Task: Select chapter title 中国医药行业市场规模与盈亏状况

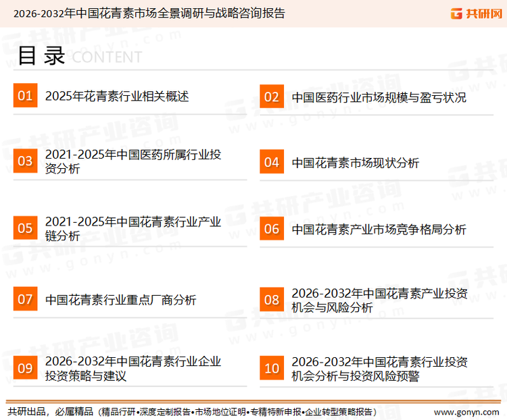Action: 379,97
